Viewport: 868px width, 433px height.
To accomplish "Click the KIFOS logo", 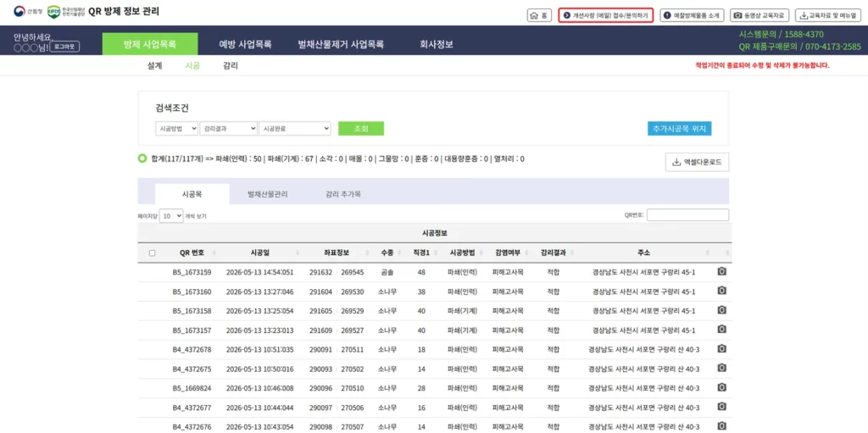I will point(66,12).
